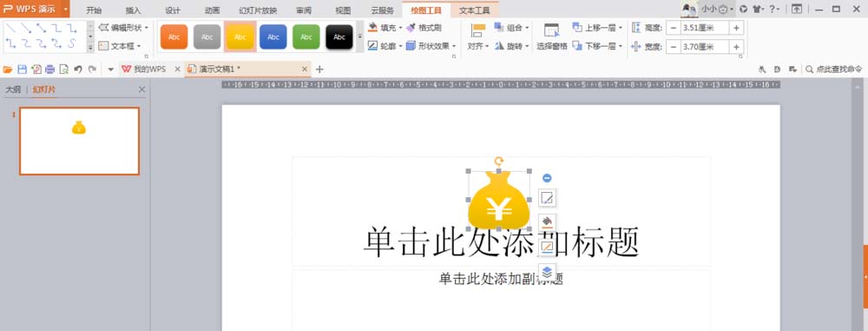Image resolution: width=868 pixels, height=331 pixels.
Task: Apply the gray Abc shape style
Action: (207, 37)
